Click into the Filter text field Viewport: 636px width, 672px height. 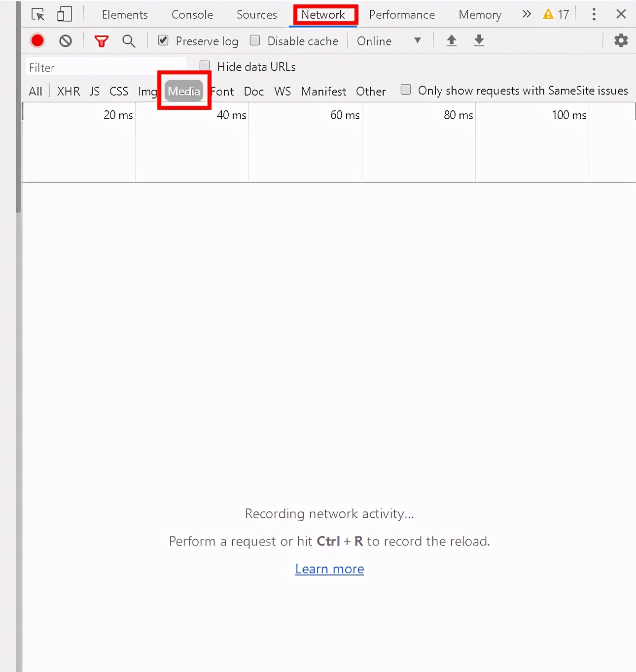click(x=106, y=67)
